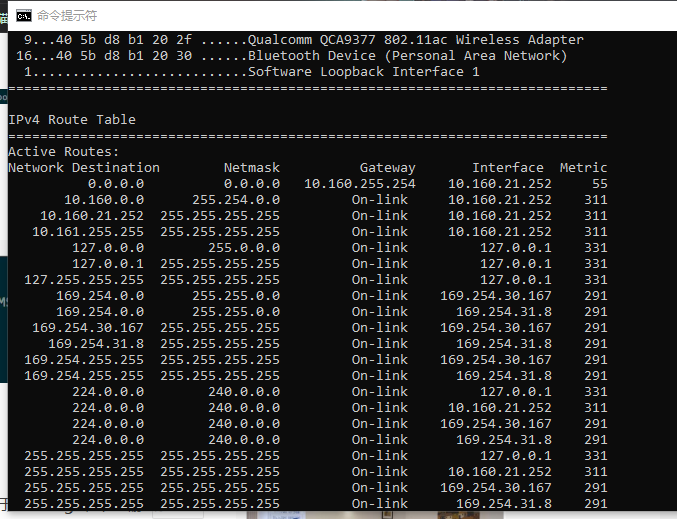
Task: Click the Interface column header
Action: click(508, 168)
